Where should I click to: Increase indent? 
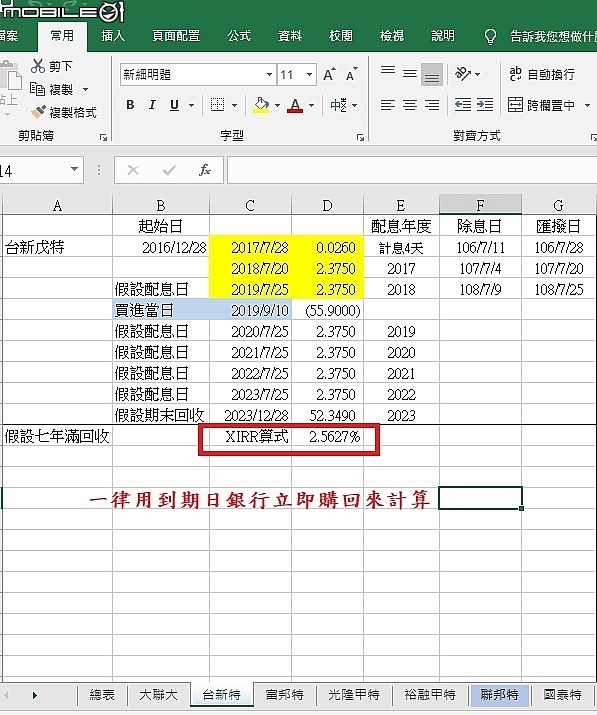tap(485, 105)
